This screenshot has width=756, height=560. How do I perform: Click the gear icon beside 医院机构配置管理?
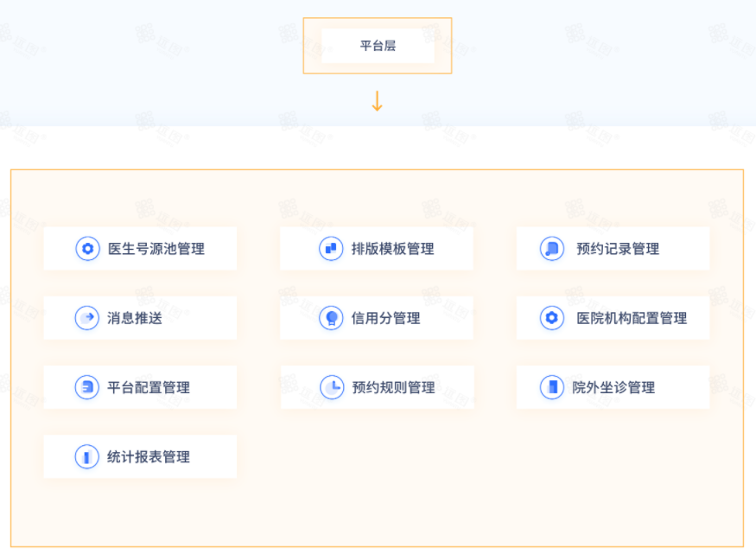point(552,318)
